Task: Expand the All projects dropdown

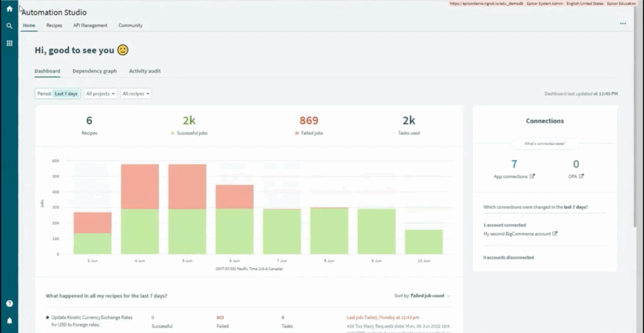Action: tap(101, 94)
